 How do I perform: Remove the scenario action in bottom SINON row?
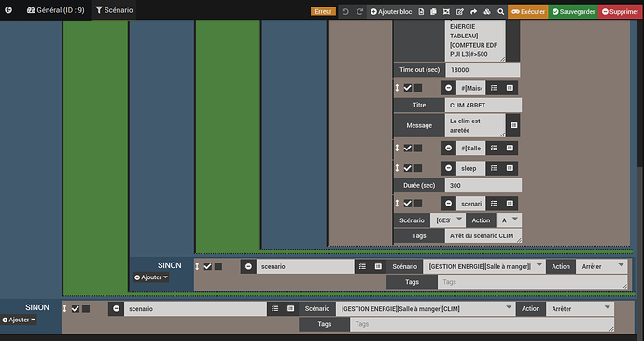pos(117,308)
